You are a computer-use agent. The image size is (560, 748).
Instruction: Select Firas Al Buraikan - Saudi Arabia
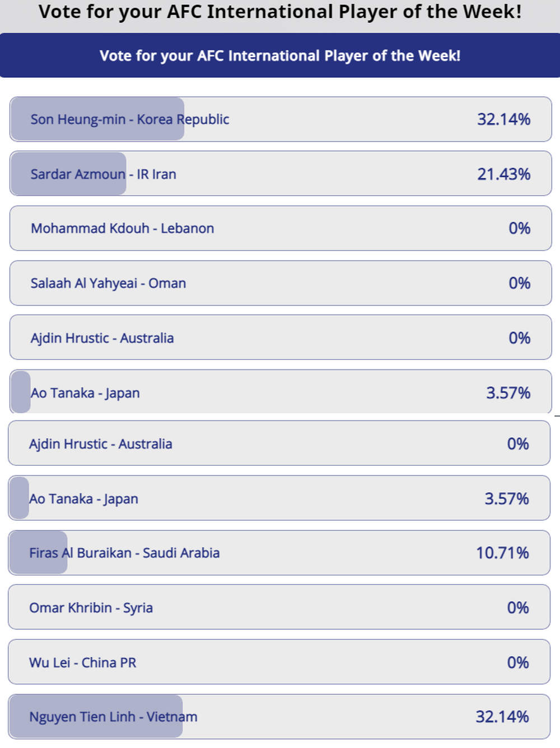[x=279, y=553]
